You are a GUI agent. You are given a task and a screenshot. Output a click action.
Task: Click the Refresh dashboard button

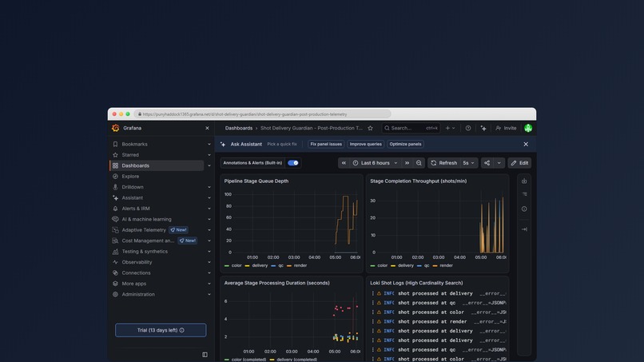pos(444,163)
